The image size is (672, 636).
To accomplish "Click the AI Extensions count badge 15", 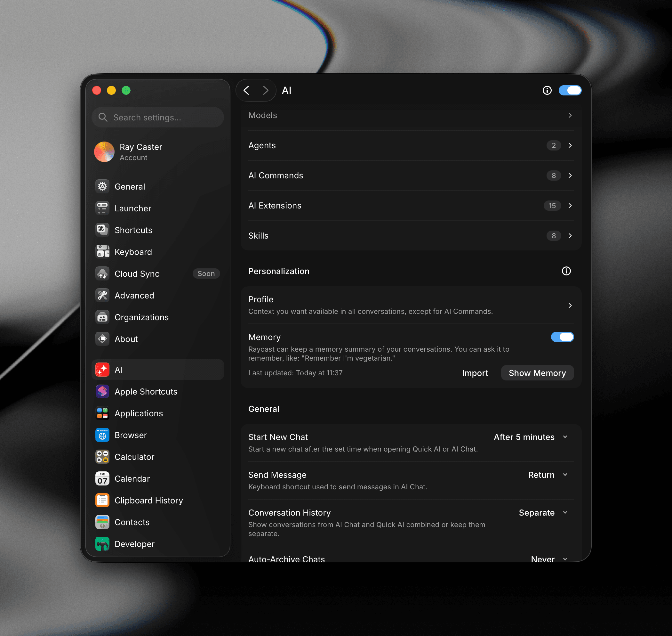I will (x=552, y=206).
